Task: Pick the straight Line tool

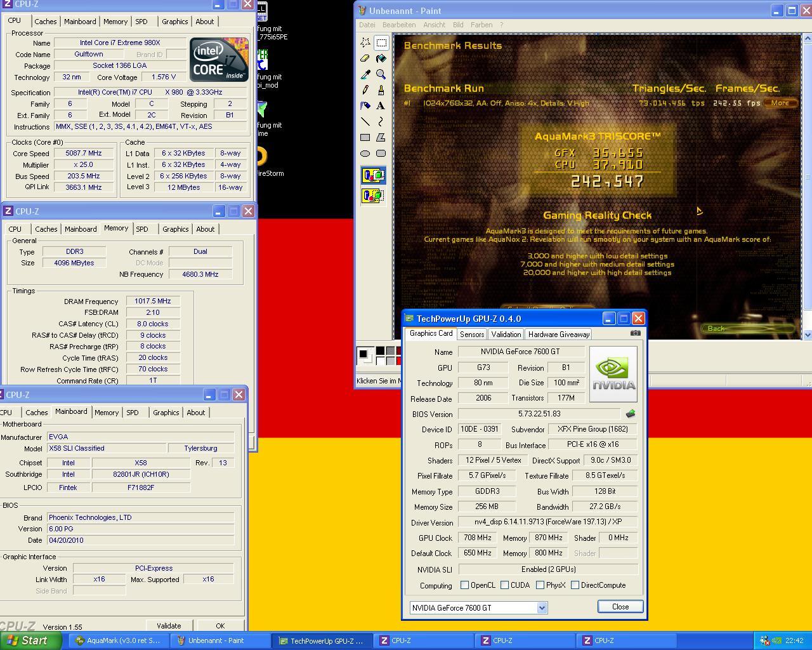Action: pos(365,121)
